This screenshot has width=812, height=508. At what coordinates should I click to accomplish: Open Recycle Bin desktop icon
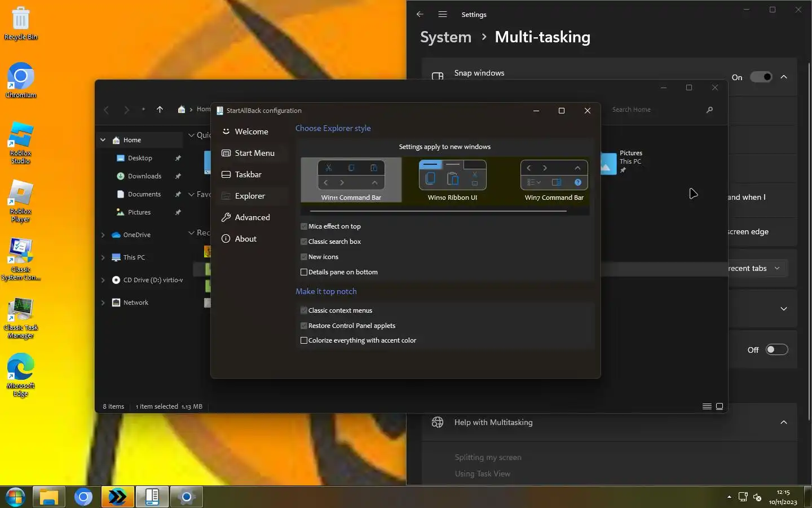(21, 23)
